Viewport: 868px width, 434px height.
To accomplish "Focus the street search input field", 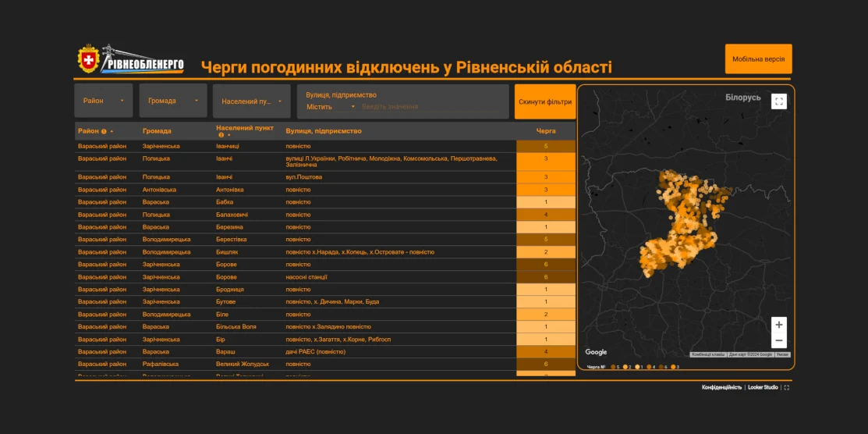I will point(433,107).
